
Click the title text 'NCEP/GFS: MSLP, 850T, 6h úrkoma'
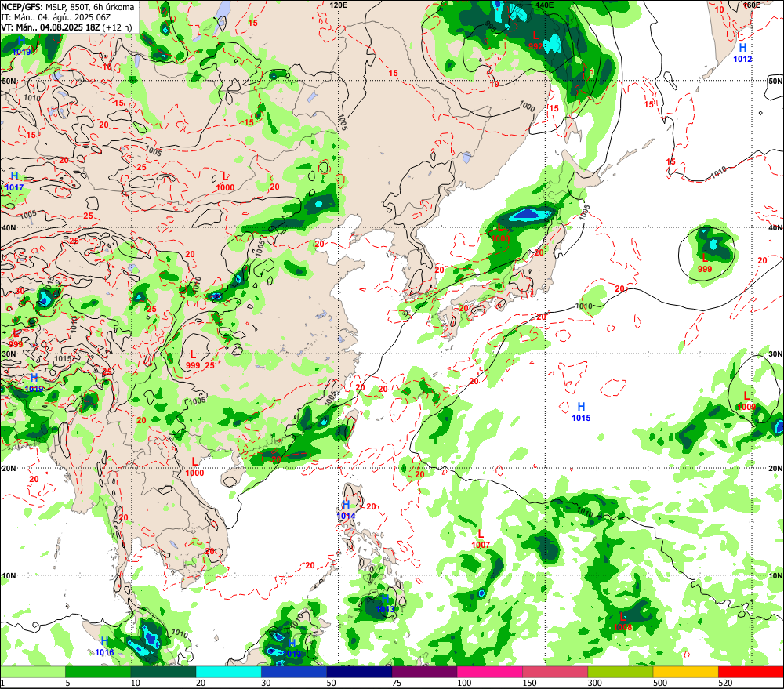point(67,7)
